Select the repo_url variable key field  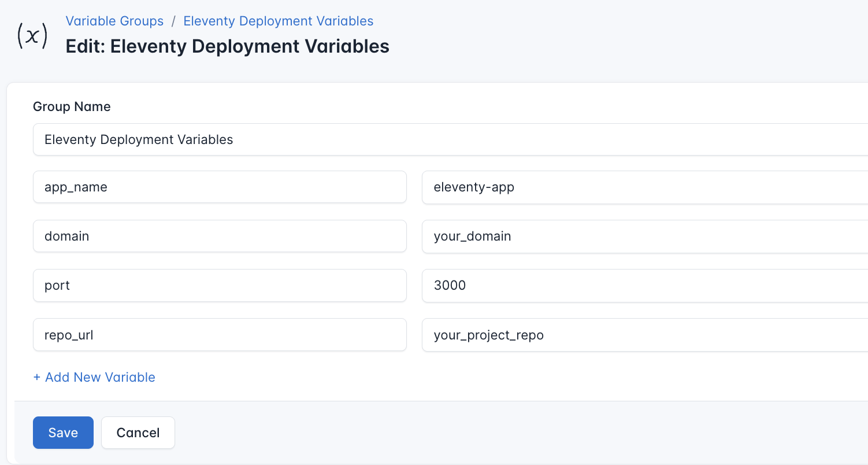pos(220,334)
